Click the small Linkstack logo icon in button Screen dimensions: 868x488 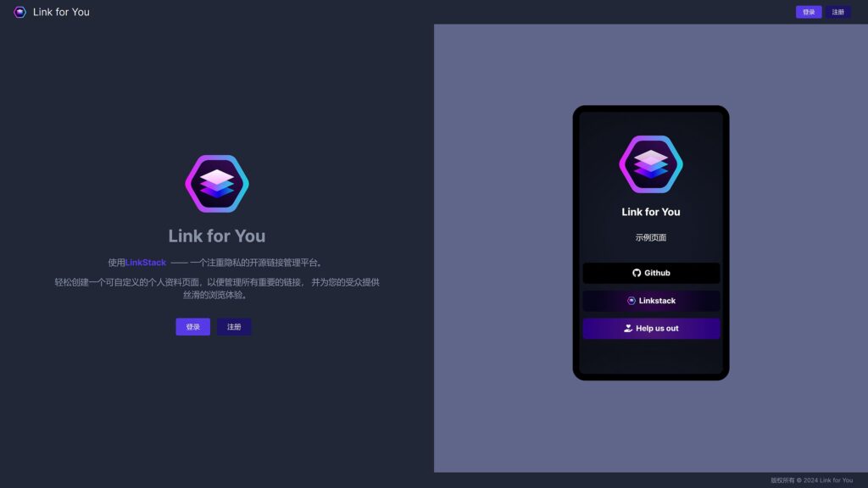pyautogui.click(x=631, y=301)
